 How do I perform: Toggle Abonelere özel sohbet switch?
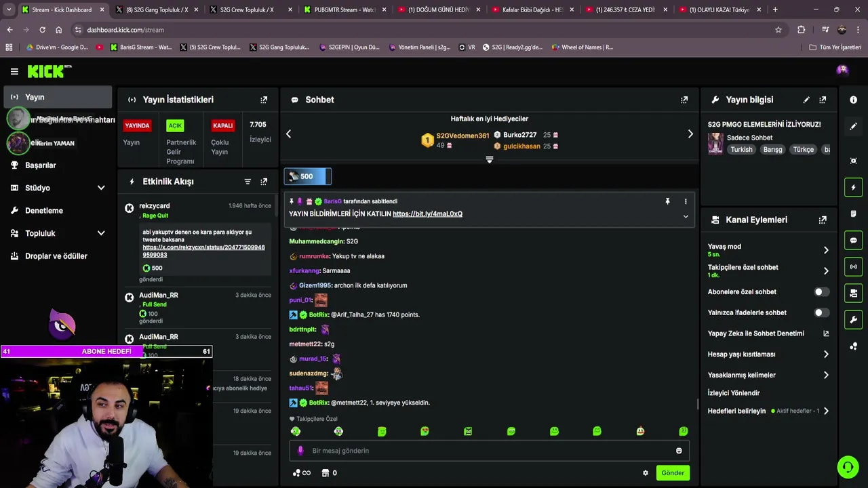click(821, 292)
